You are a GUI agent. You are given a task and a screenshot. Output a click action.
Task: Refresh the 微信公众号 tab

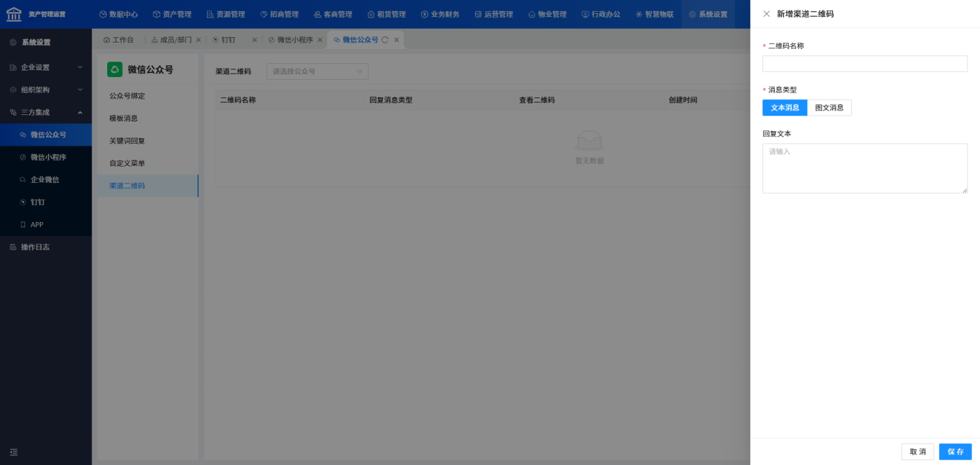coord(385,40)
